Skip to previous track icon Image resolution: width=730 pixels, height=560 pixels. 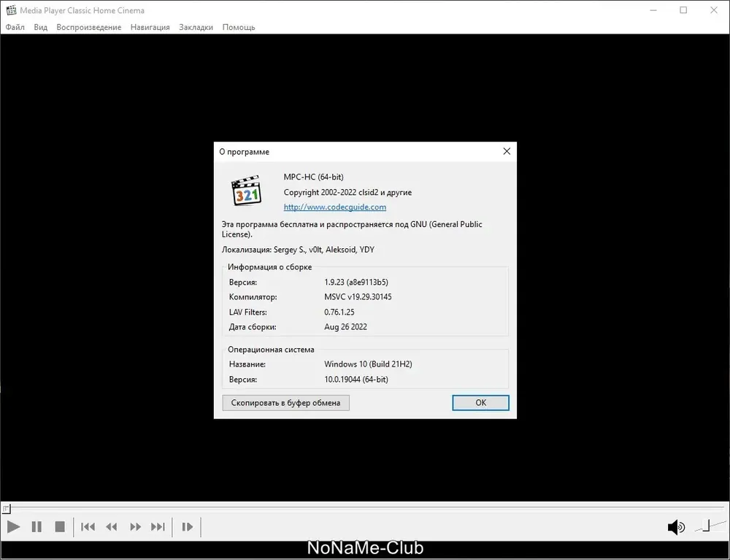[x=88, y=527]
